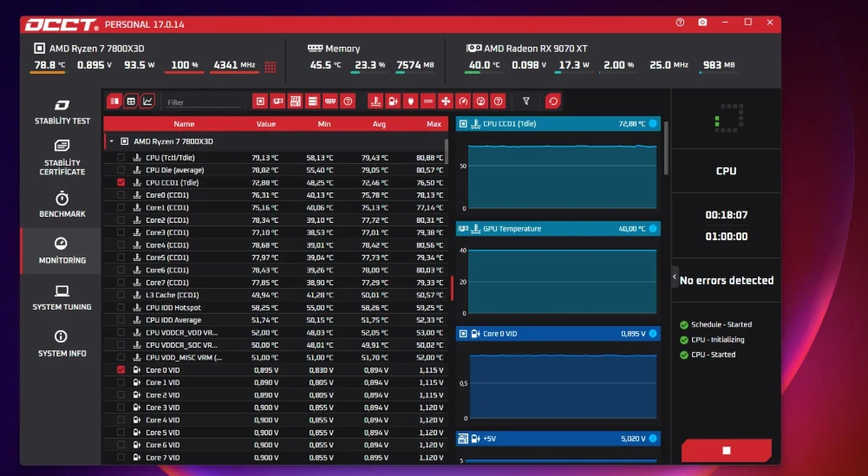Sort by the Name column header
The image size is (868, 476).
click(x=184, y=124)
